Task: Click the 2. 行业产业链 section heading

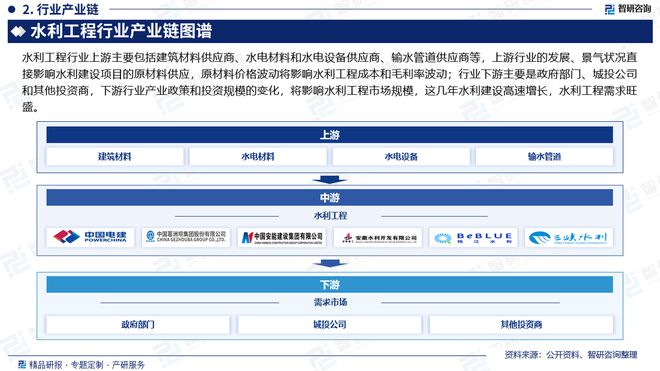Action: click(x=61, y=9)
